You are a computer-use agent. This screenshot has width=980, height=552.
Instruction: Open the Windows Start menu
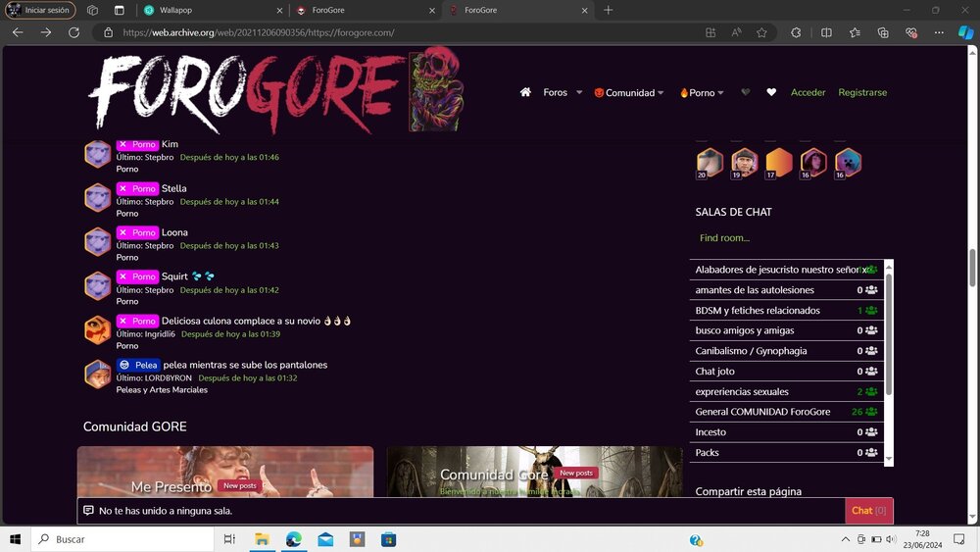click(16, 539)
